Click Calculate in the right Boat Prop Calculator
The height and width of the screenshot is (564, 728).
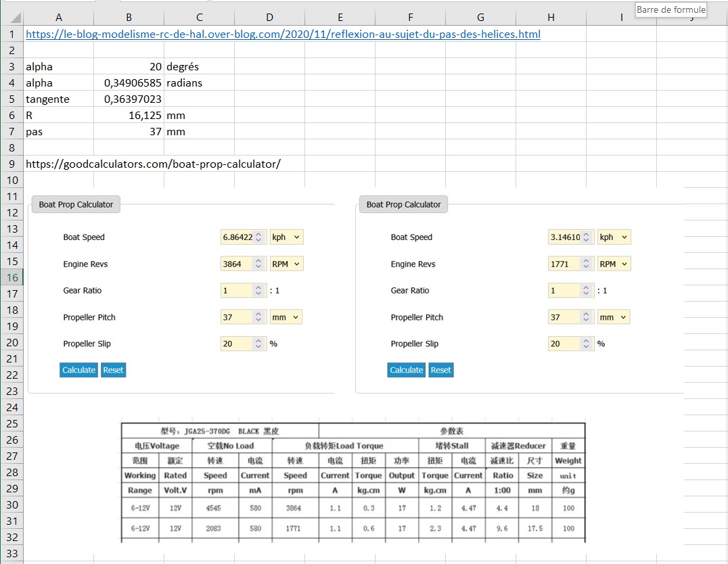tap(406, 370)
